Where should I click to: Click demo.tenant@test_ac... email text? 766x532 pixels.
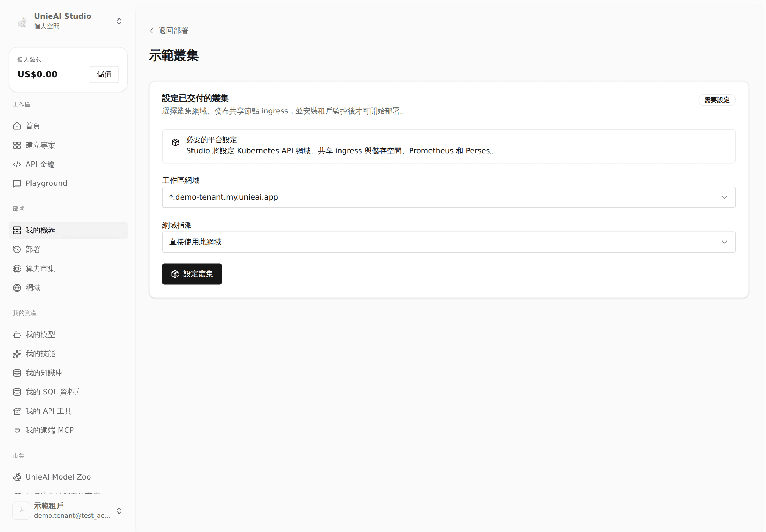pos(72,516)
